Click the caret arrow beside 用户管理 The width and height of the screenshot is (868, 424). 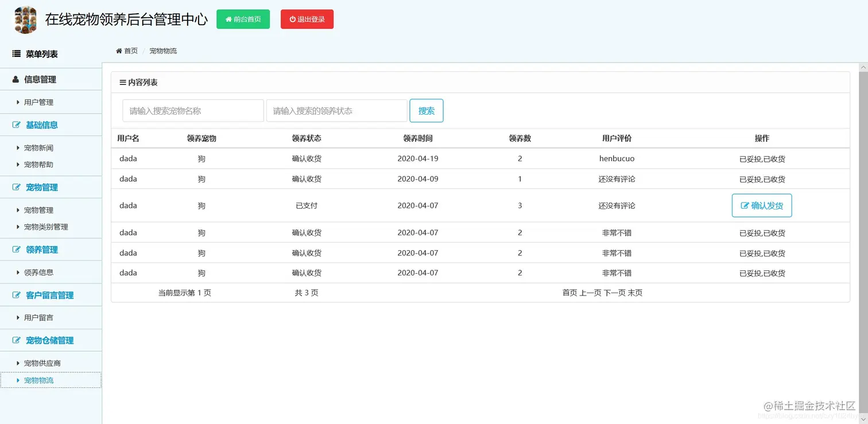(x=18, y=102)
